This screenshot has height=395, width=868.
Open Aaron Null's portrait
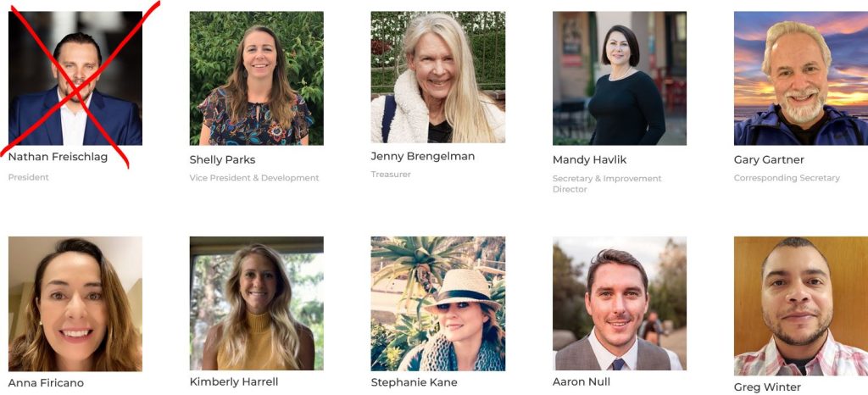[620, 303]
